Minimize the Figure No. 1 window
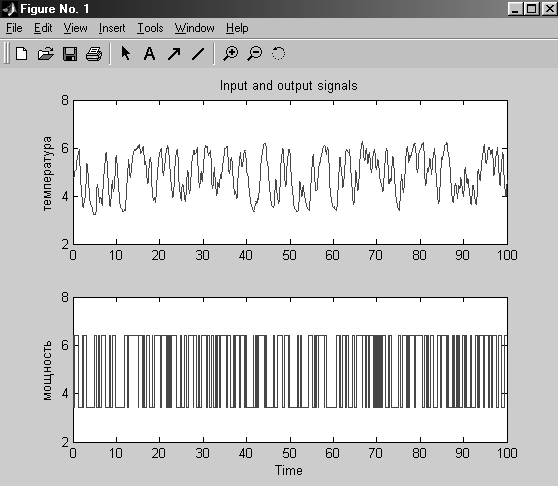 click(x=515, y=9)
